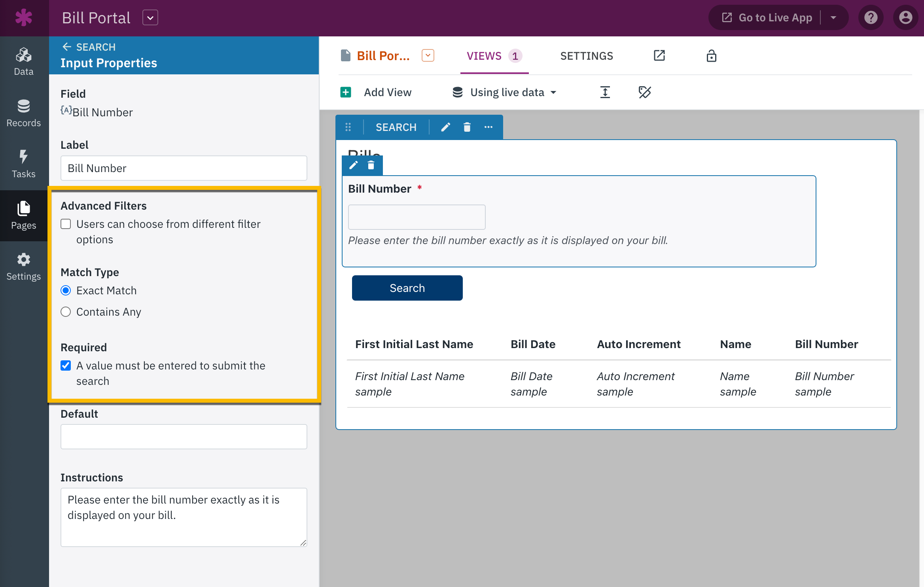Image resolution: width=924 pixels, height=587 pixels.
Task: Click into the Default value field
Action: 184,437
